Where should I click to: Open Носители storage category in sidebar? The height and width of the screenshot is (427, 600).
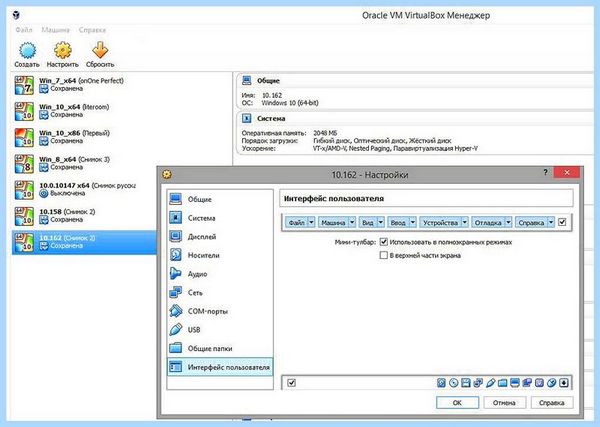click(220, 255)
